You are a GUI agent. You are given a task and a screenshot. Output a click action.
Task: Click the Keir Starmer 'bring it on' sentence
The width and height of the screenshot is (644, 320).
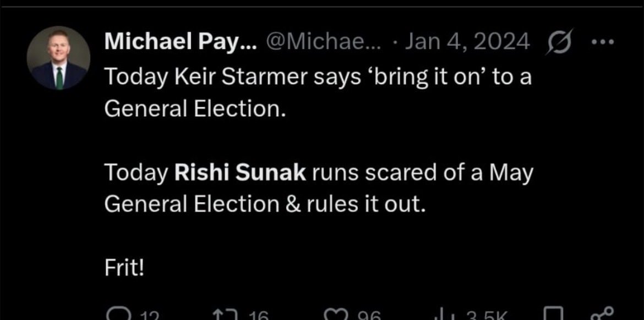[318, 93]
